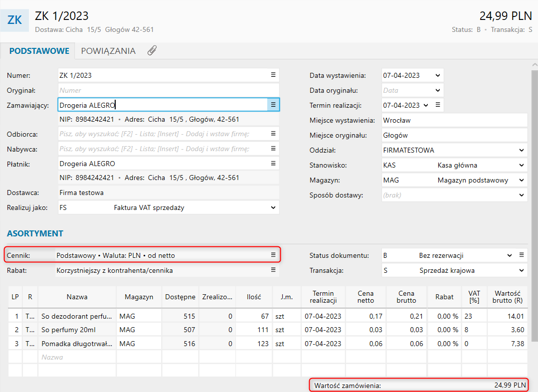Open the Zamawiający lookup list icon

point(273,105)
